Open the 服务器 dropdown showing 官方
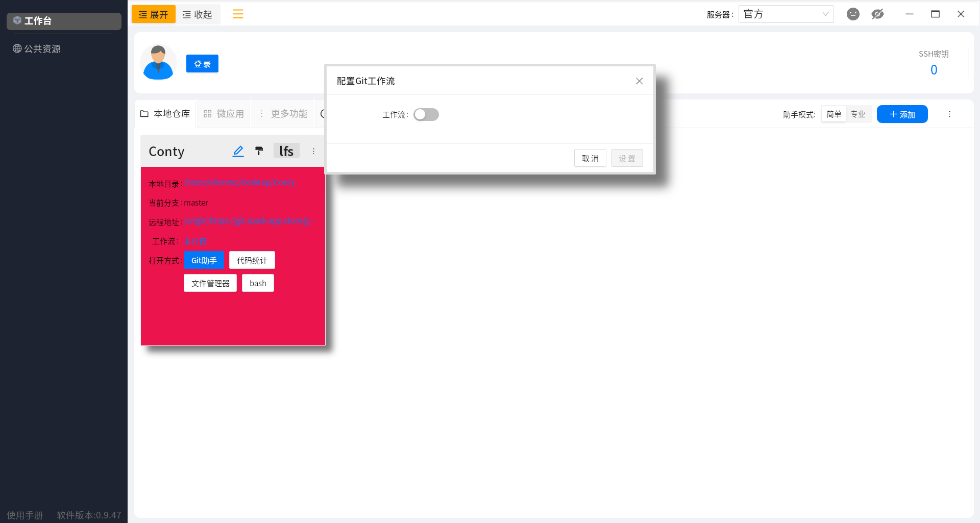This screenshot has width=980, height=523. pyautogui.click(x=786, y=14)
